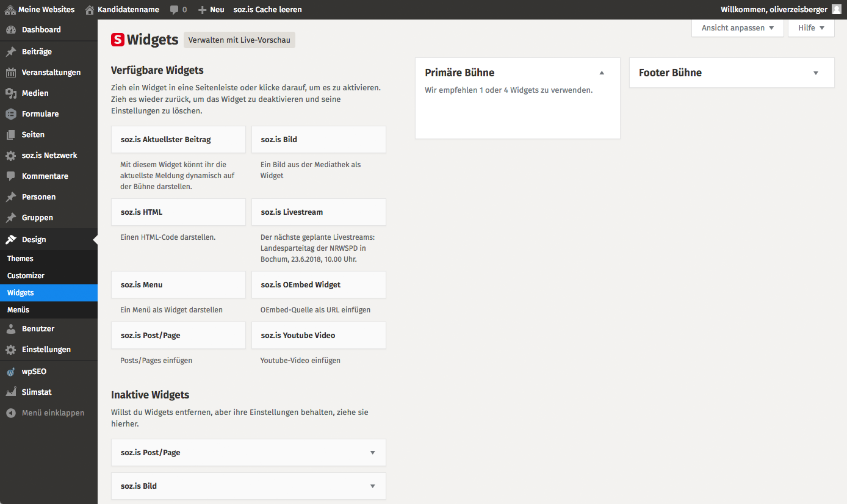Expand inactive soz.is Bild widget
Image resolution: width=847 pixels, height=504 pixels.
coord(372,486)
